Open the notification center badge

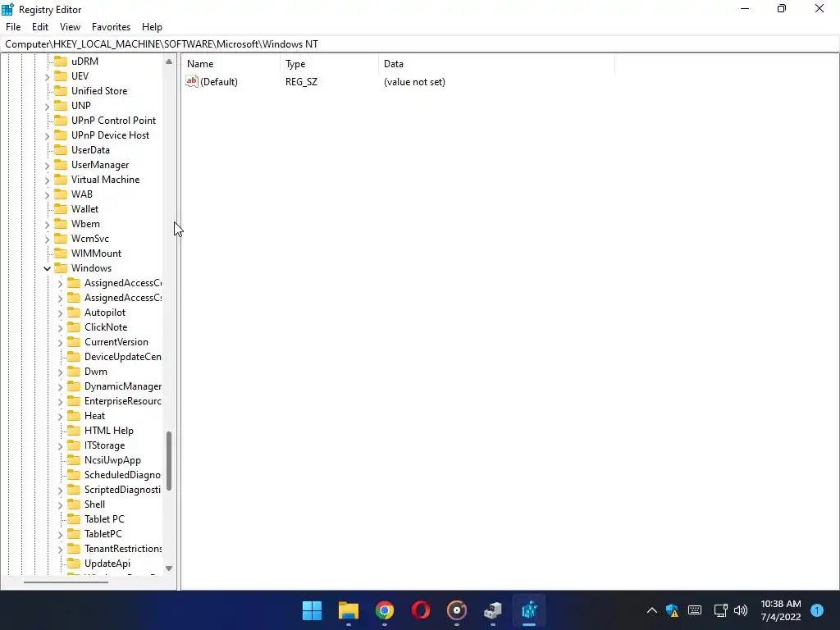click(816, 610)
